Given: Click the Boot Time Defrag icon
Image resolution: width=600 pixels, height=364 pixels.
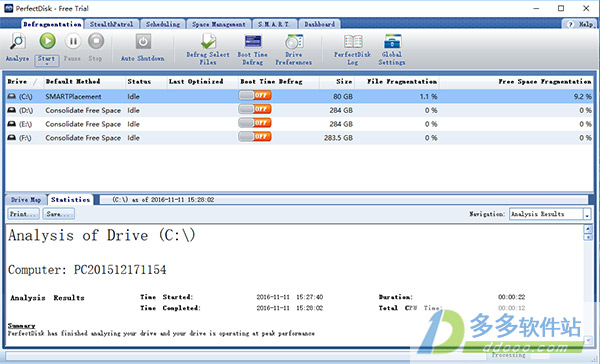Looking at the screenshot, I should pos(253,41).
